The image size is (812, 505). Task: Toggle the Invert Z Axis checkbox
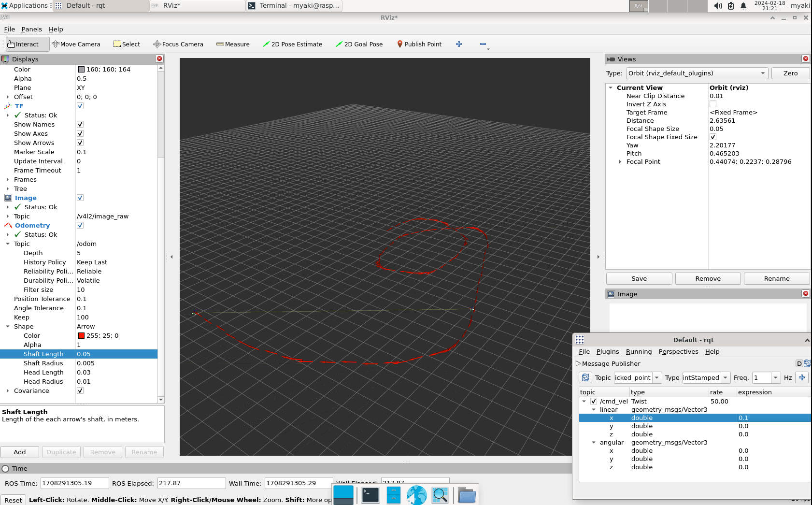tap(713, 104)
